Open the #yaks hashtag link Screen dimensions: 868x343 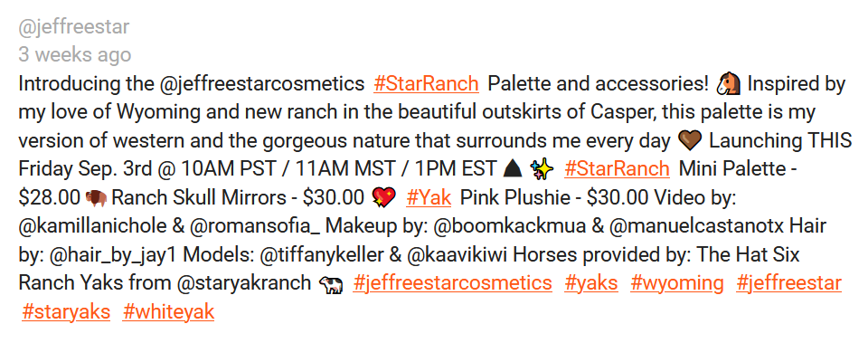coord(591,283)
